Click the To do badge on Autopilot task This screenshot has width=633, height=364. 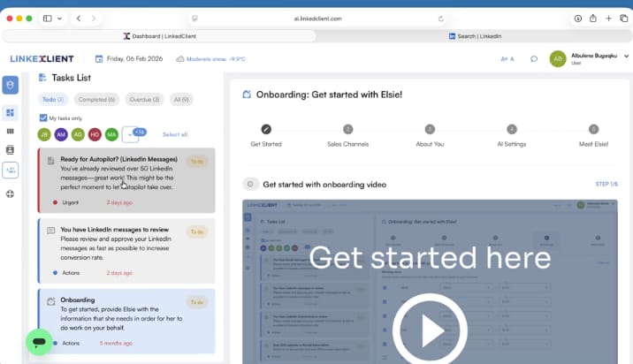[197, 162]
